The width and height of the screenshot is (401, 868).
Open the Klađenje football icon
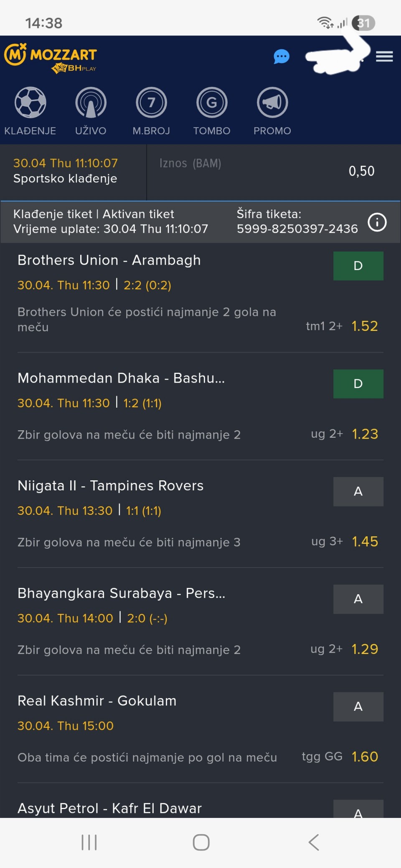[x=30, y=103]
